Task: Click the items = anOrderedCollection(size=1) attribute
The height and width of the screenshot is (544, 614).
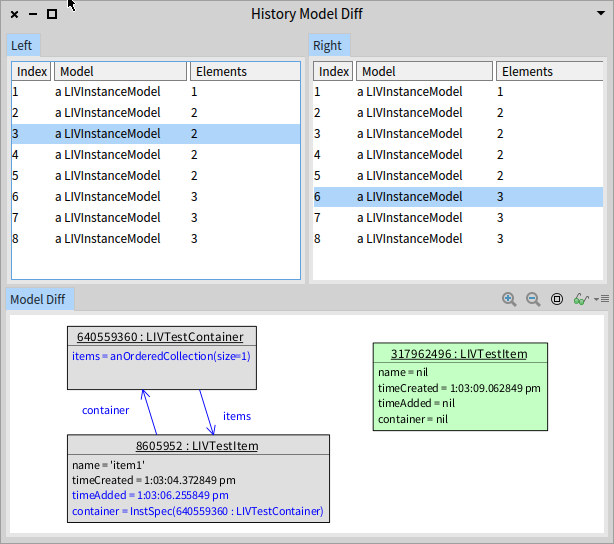Action: [161, 356]
